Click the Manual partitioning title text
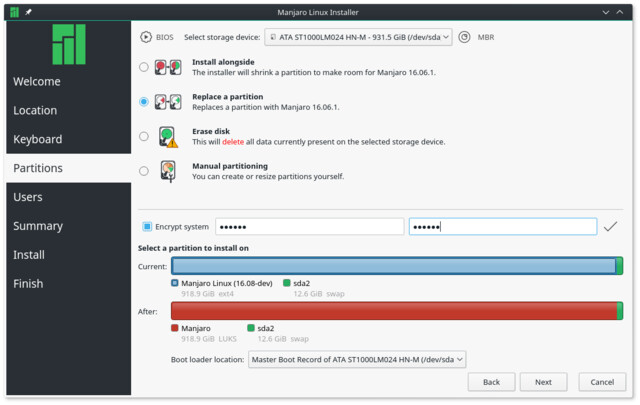Viewport: 640px width, 405px height. coord(230,166)
